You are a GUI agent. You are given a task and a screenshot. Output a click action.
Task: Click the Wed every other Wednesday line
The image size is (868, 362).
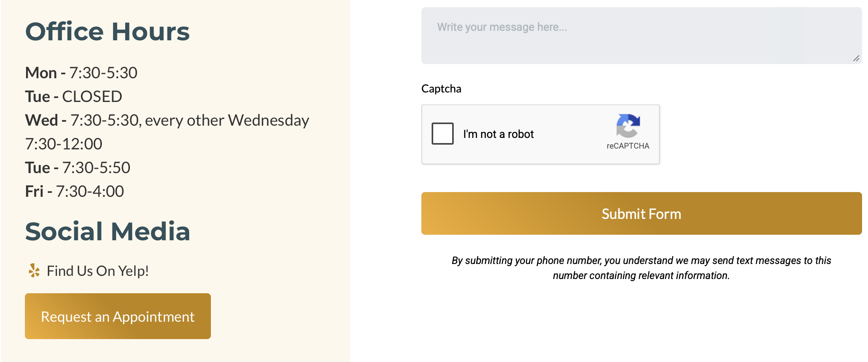(x=167, y=120)
